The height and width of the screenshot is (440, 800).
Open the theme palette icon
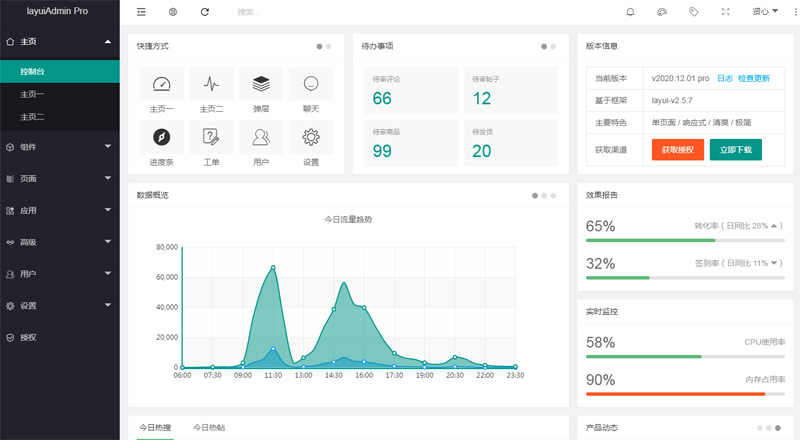pyautogui.click(x=662, y=12)
